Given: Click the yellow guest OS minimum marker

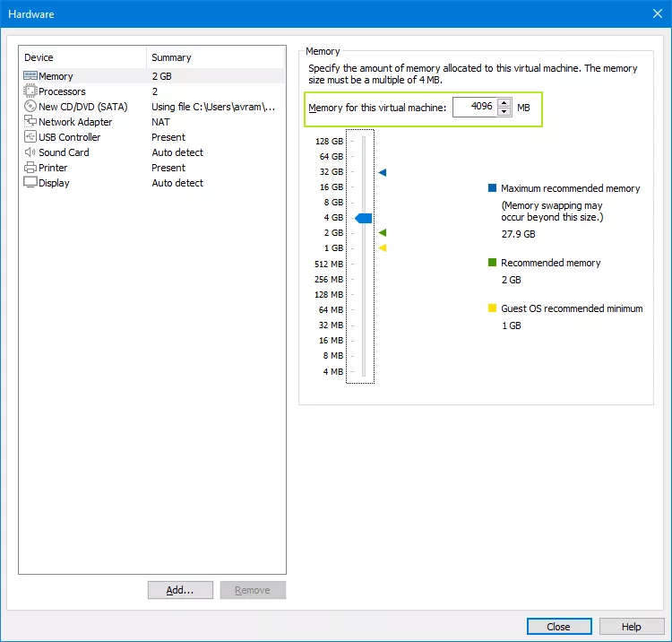Looking at the screenshot, I should 383,247.
